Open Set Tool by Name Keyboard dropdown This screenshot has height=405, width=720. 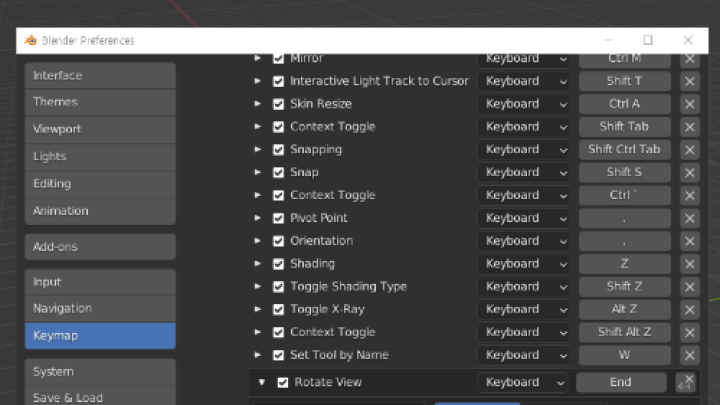click(x=523, y=355)
